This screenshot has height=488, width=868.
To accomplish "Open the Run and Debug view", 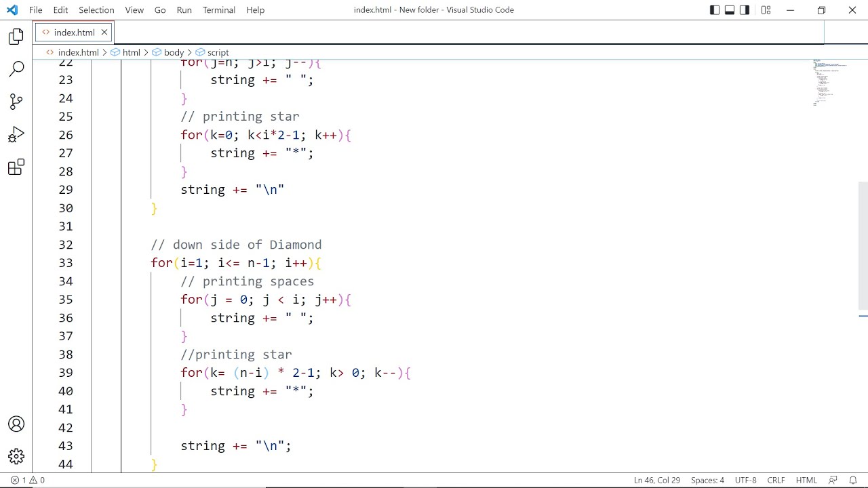I will 16,134.
